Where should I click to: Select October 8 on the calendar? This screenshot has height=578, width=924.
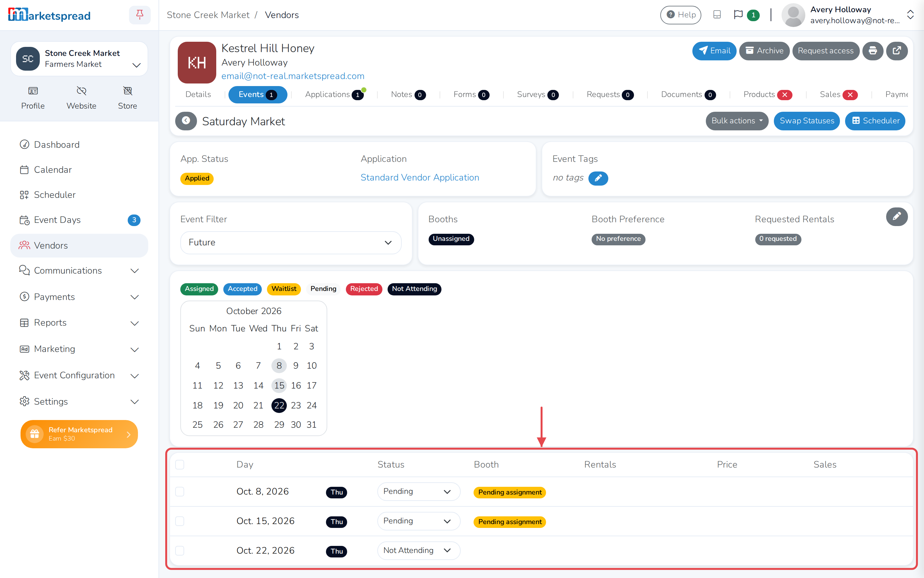pyautogui.click(x=279, y=365)
